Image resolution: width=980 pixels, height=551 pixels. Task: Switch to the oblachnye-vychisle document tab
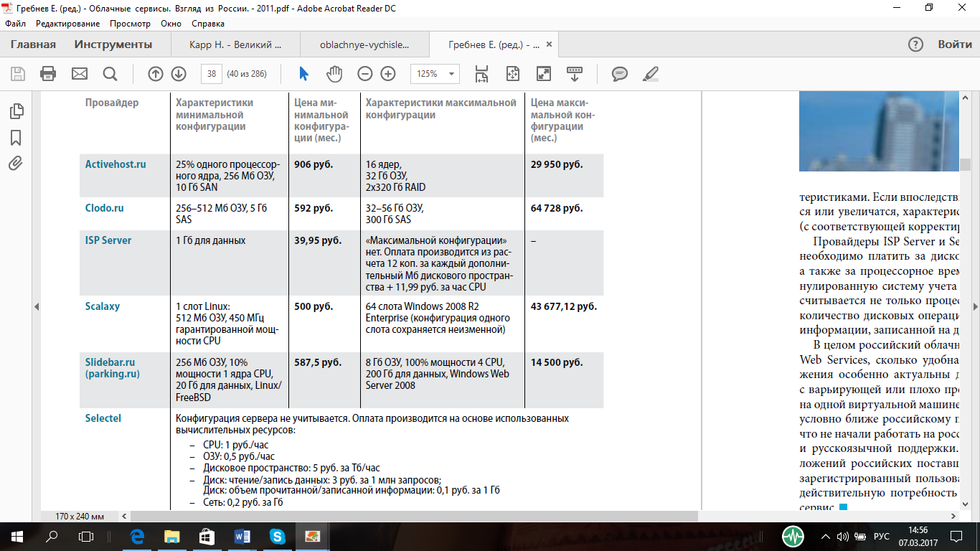coord(364,44)
